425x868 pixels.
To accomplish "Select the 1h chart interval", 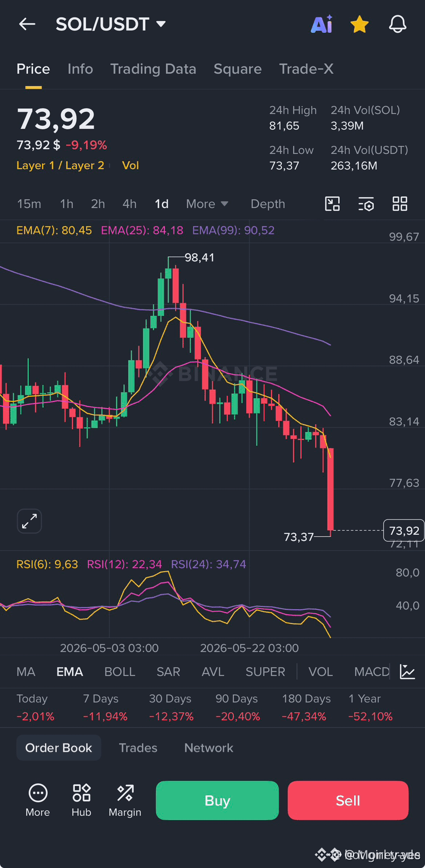I will (x=67, y=204).
